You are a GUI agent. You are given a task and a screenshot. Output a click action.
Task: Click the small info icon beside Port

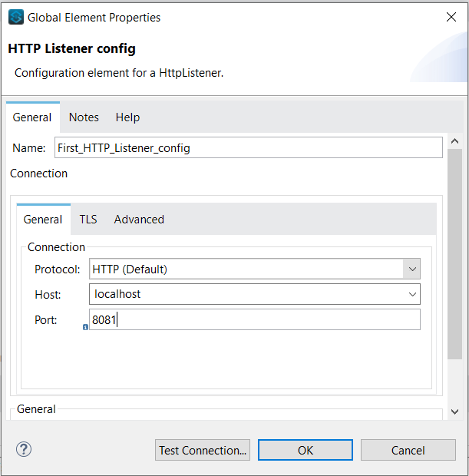85,326
